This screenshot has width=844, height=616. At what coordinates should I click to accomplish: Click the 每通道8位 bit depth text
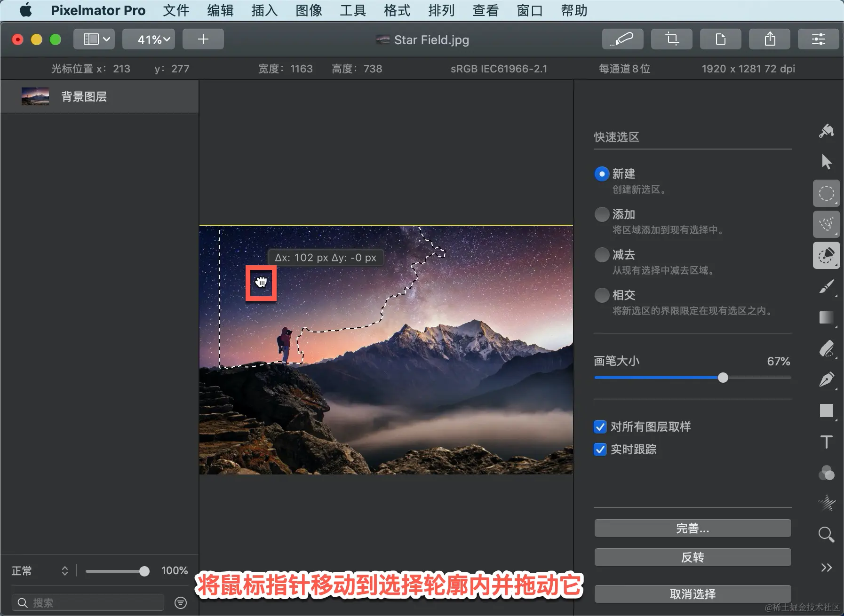tap(624, 69)
